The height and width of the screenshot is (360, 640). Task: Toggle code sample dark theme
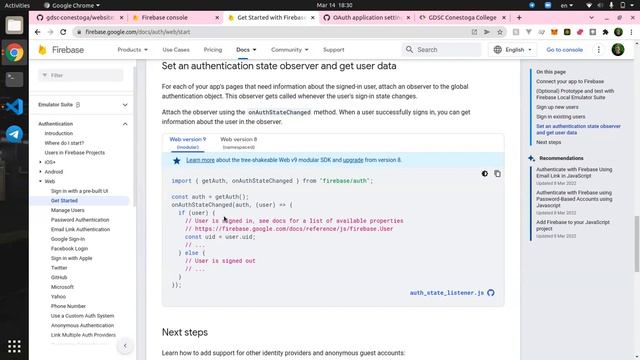pyautogui.click(x=484, y=173)
